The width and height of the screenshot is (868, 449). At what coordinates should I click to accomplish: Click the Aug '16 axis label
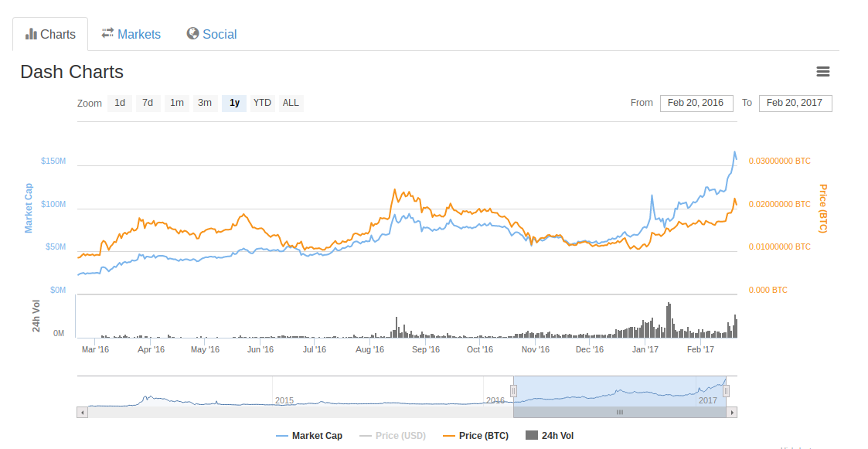tap(369, 349)
